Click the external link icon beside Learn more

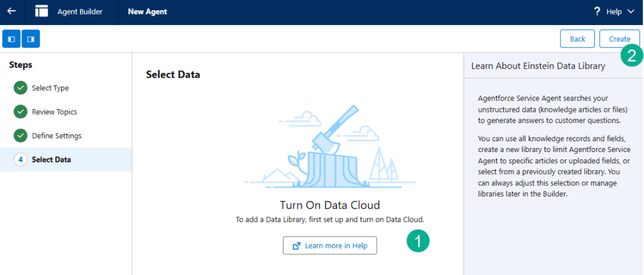[x=296, y=245]
